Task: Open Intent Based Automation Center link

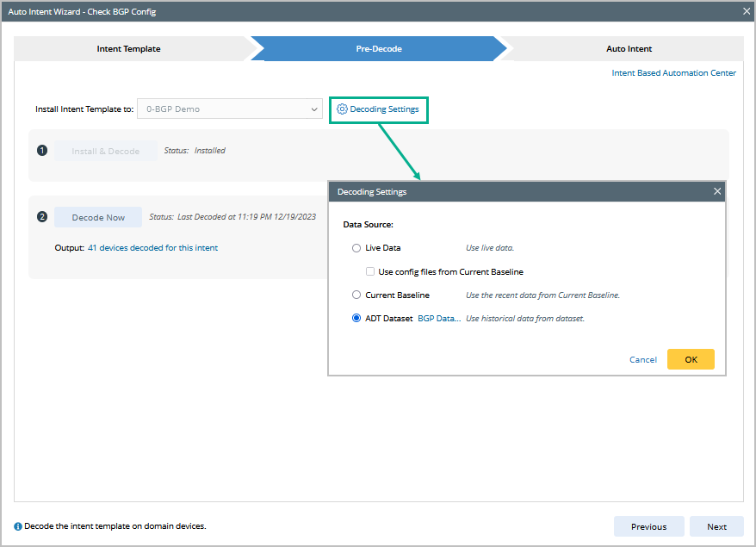Action: [673, 73]
